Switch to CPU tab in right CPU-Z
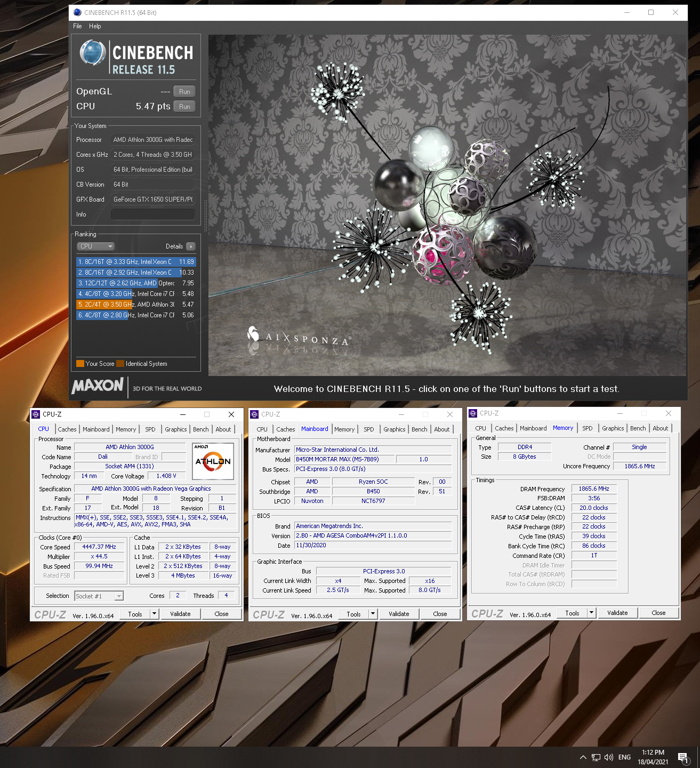The image size is (700, 768). coord(481,428)
